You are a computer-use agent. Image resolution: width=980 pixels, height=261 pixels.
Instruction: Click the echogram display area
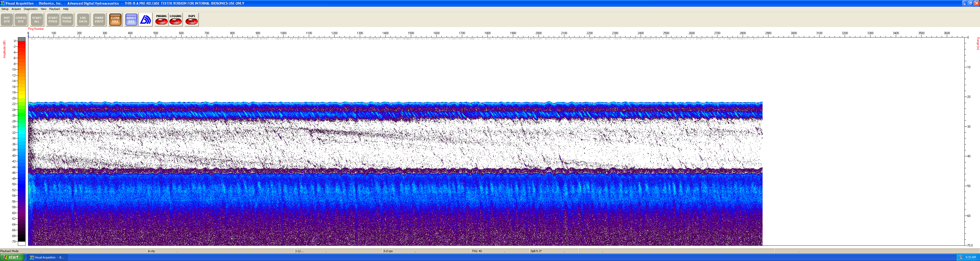point(496,141)
